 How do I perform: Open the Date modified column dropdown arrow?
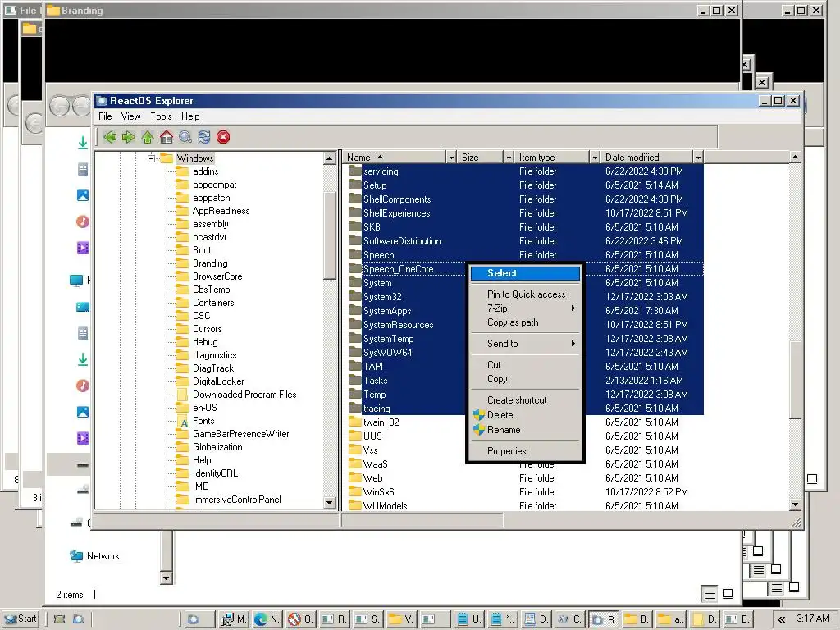697,157
